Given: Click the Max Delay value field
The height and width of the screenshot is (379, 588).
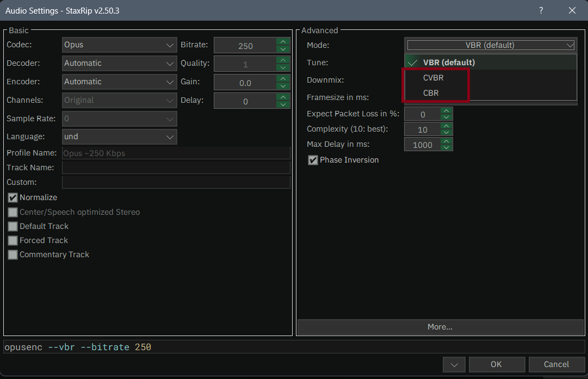Looking at the screenshot, I should point(423,145).
